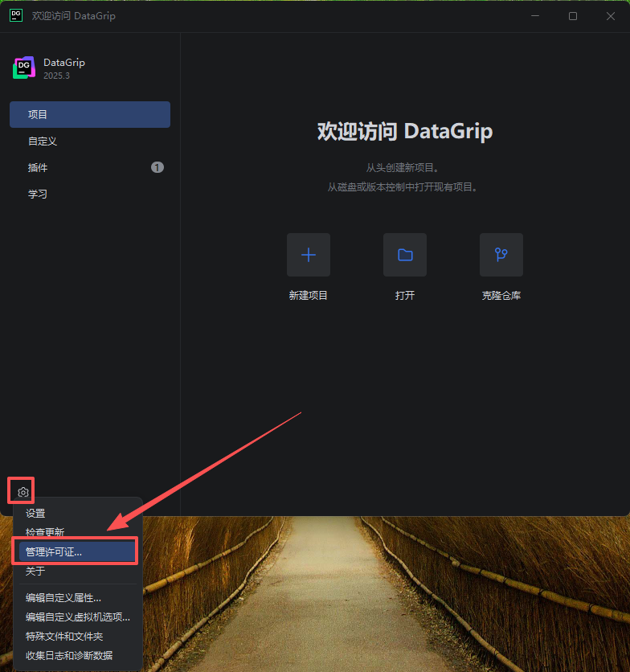Click the text 从磁盘或版本控制中打开现有项目。
This screenshot has width=630, height=672.
(403, 186)
